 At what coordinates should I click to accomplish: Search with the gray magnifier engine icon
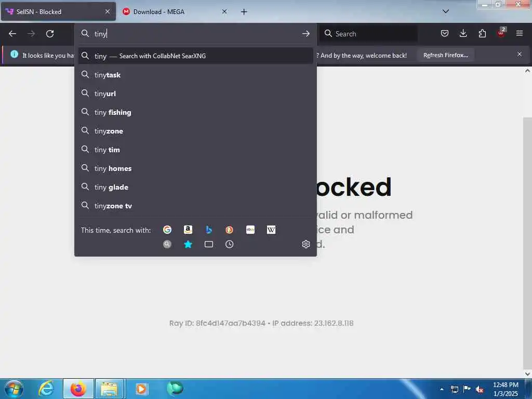(x=167, y=244)
